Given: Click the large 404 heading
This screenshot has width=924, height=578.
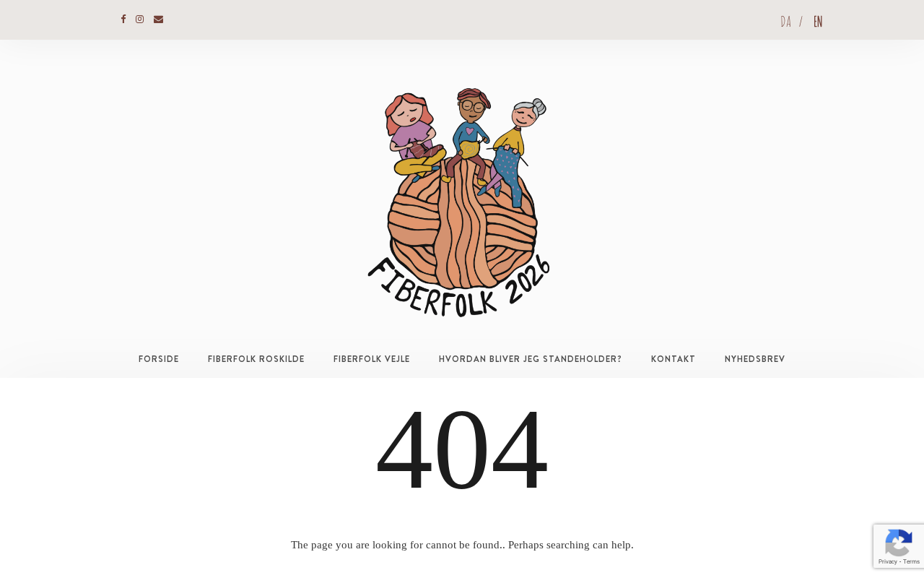Looking at the screenshot, I should click(x=462, y=449).
